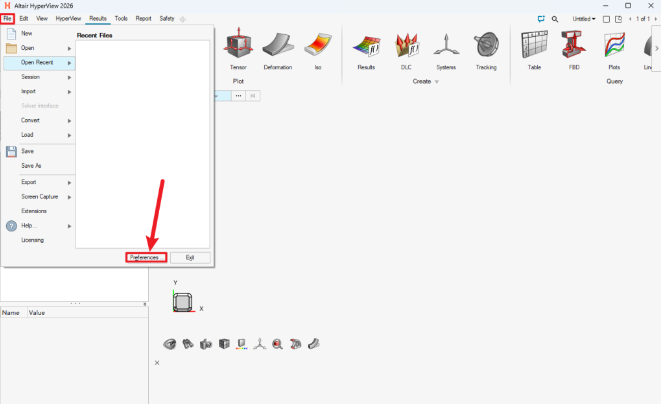This screenshot has height=404, width=661.
Task: Select the Table query icon
Action: pyautogui.click(x=534, y=46)
